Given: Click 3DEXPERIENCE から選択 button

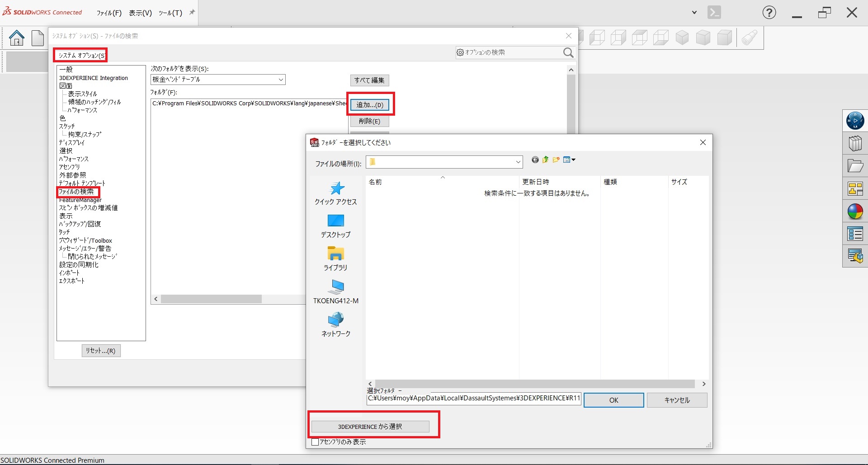Looking at the screenshot, I should pos(370,427).
